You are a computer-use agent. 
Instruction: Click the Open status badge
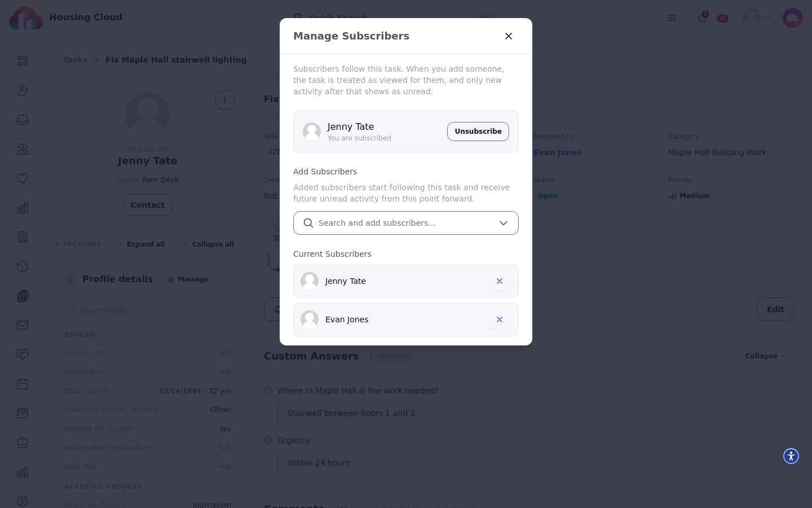tap(548, 196)
